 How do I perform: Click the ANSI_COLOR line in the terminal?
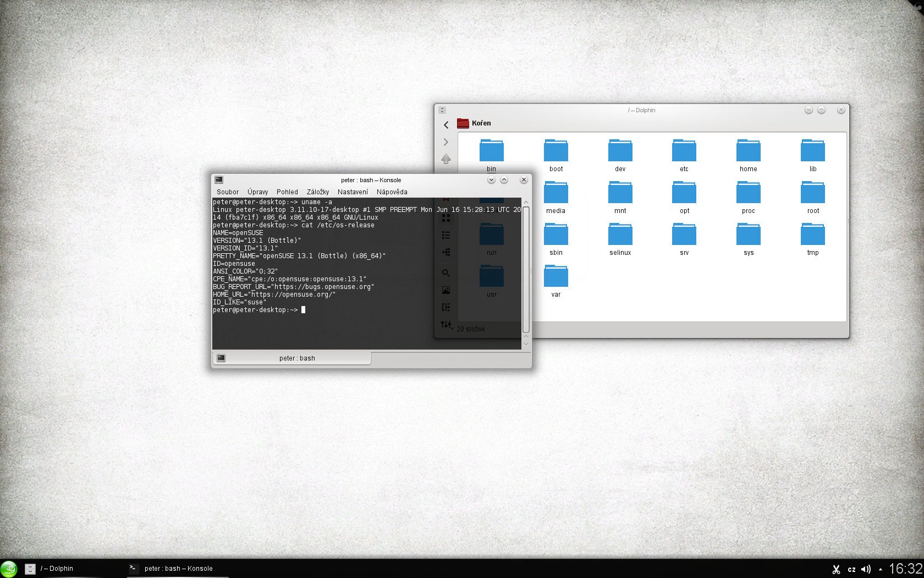coord(245,271)
